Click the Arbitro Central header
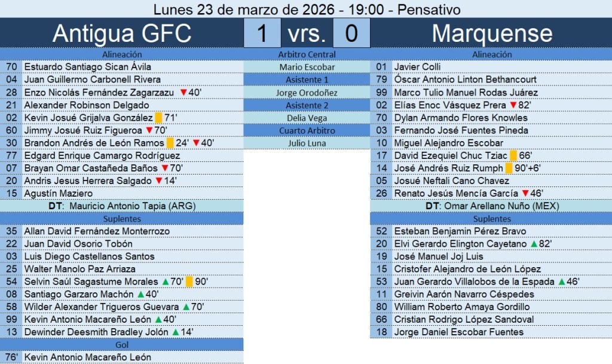The height and width of the screenshot is (364, 612). tap(307, 54)
